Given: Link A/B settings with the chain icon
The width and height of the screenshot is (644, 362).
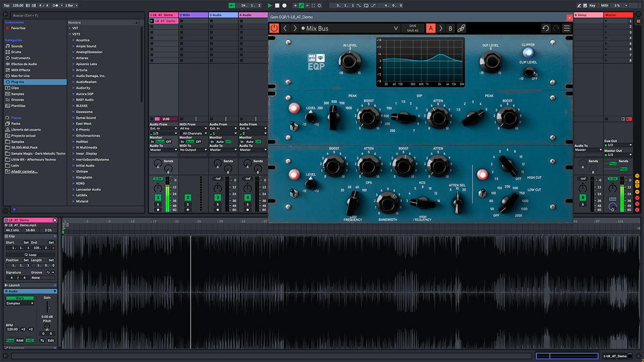Looking at the screenshot, I should (x=461, y=28).
